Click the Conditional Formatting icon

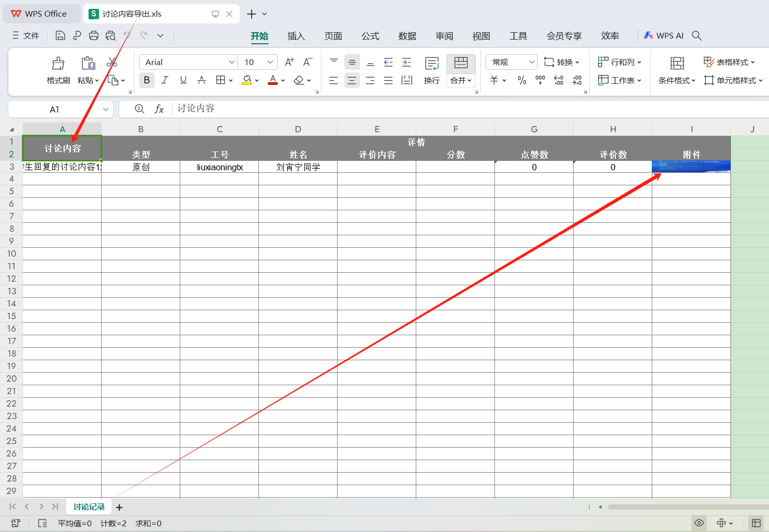tap(677, 64)
